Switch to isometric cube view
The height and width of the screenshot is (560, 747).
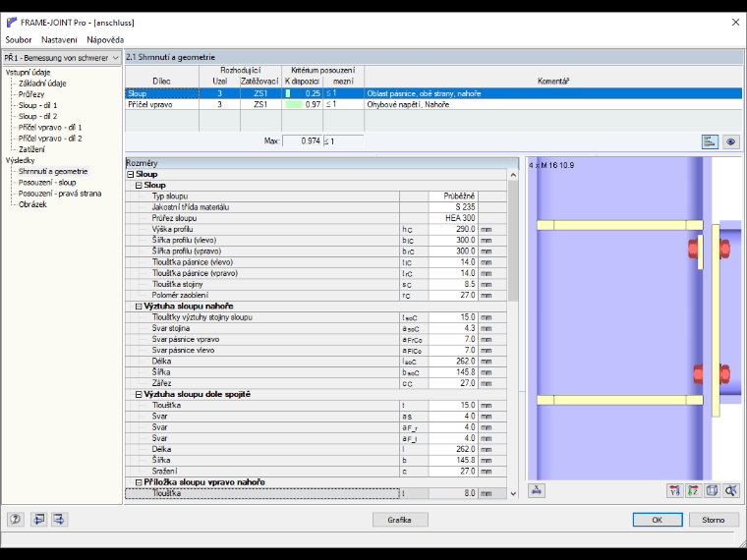[713, 490]
